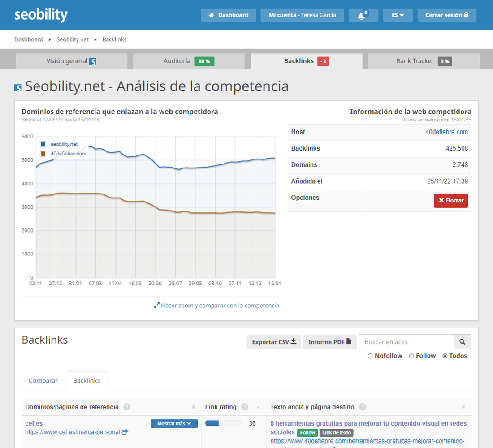Click link rating bar showing 36

tap(224, 423)
